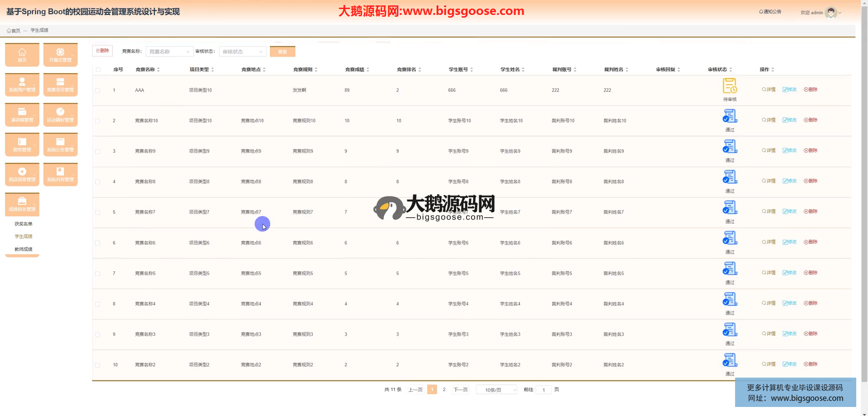Tick the select-all checkbox in table header

98,70
